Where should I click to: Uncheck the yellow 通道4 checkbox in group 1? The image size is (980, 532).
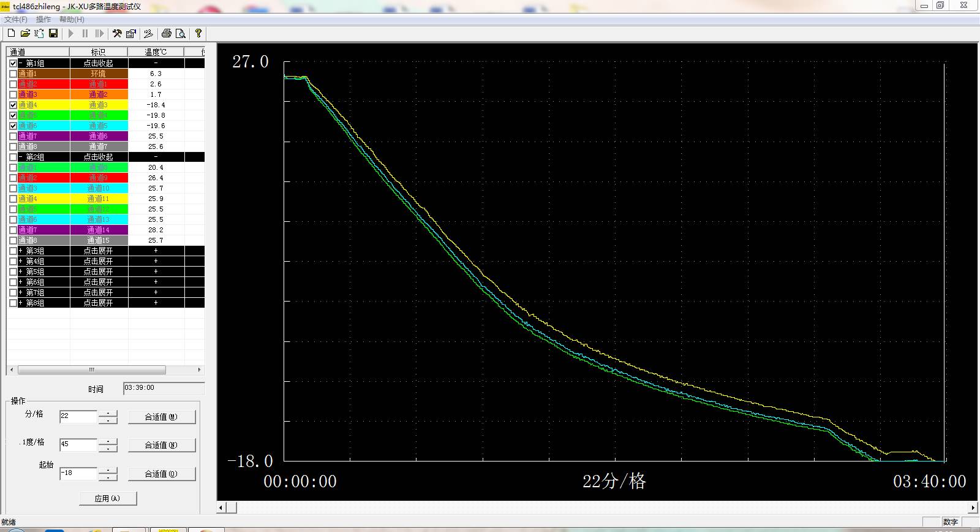click(x=13, y=105)
